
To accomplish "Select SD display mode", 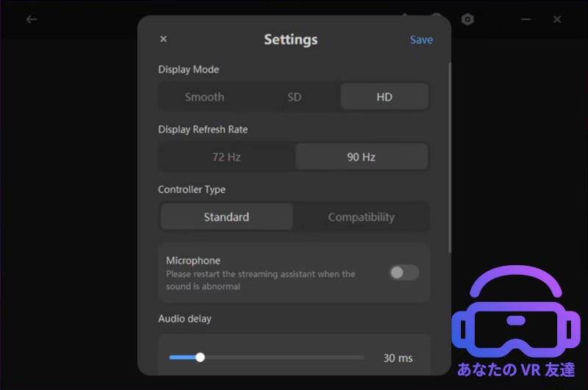I will coord(295,97).
